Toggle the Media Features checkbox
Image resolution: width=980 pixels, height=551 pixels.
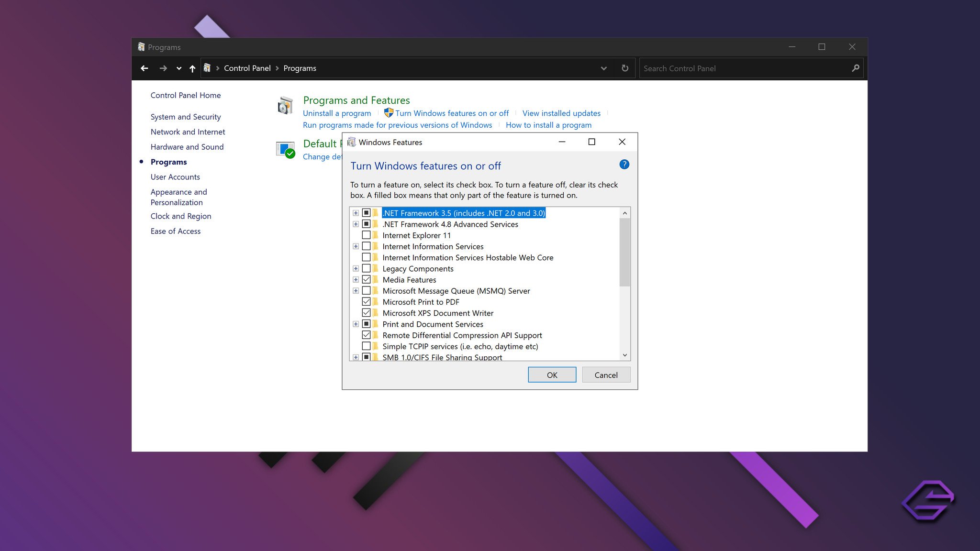(366, 280)
